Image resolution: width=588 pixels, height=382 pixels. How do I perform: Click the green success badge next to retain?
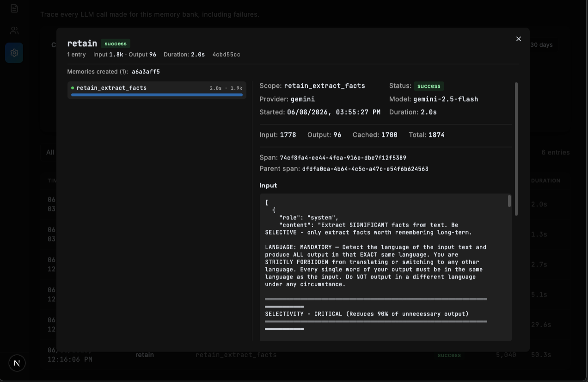[116, 43]
